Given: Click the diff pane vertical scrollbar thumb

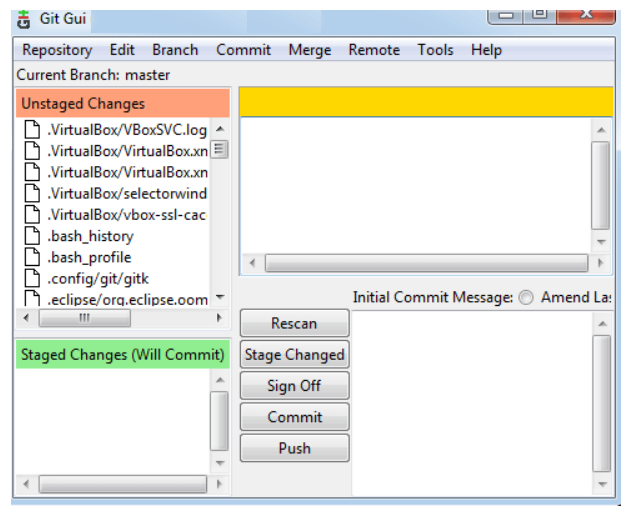Looking at the screenshot, I should [601, 185].
